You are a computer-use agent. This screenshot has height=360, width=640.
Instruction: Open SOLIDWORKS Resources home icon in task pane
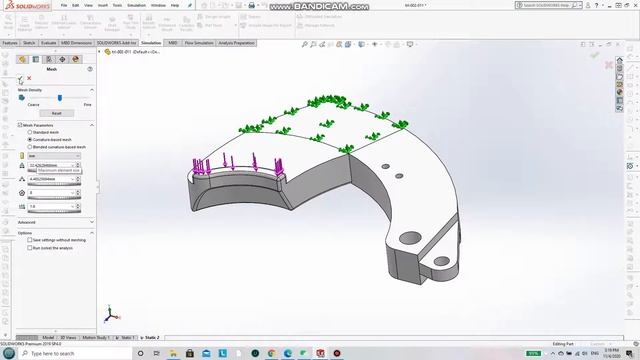[x=619, y=60]
